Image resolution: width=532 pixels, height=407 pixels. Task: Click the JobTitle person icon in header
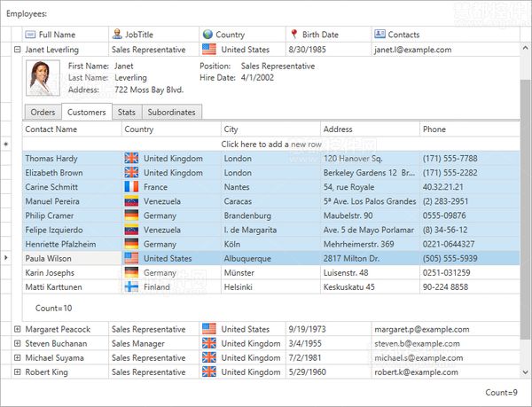point(117,34)
